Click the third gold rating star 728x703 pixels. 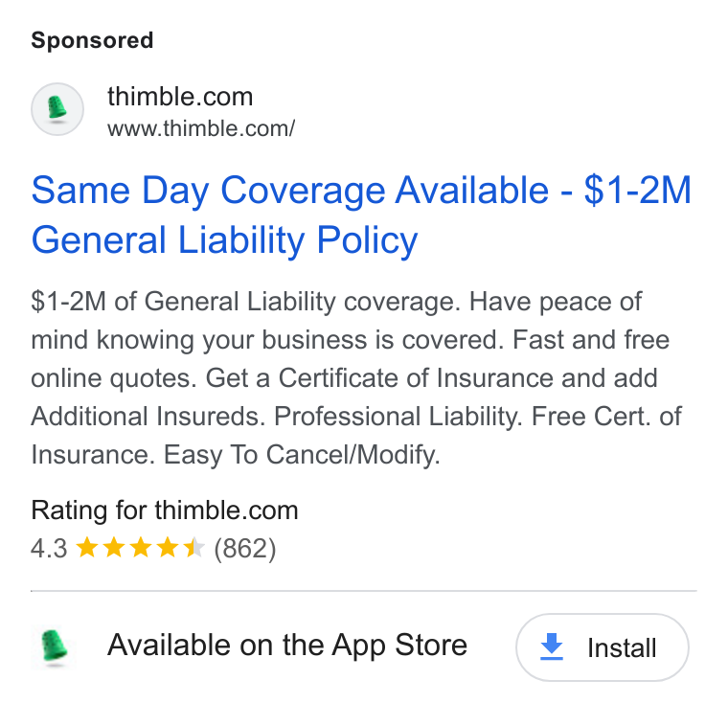click(141, 548)
